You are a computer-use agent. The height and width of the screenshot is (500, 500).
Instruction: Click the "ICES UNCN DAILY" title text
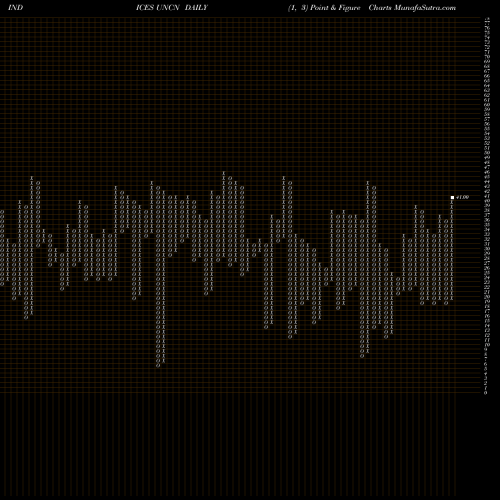tap(172, 8)
